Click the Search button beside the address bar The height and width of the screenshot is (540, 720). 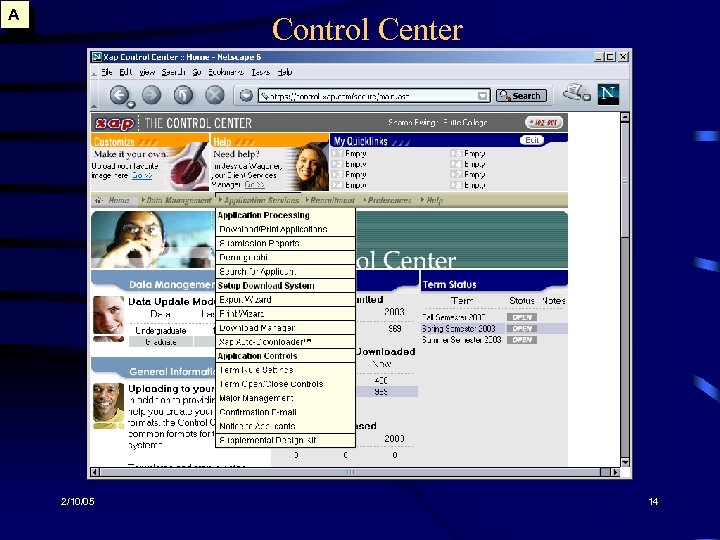[521, 96]
